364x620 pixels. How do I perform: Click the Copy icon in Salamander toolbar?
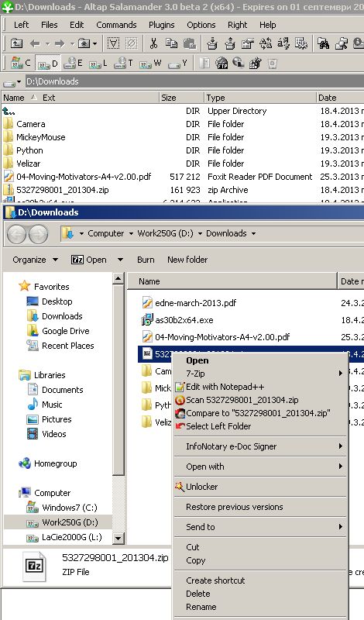point(171,43)
